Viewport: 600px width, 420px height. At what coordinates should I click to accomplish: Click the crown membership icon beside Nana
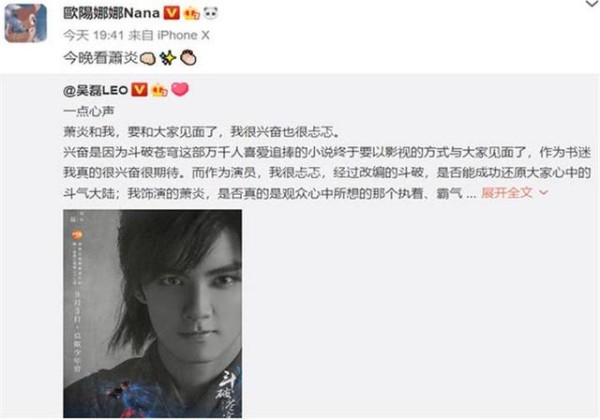point(192,14)
